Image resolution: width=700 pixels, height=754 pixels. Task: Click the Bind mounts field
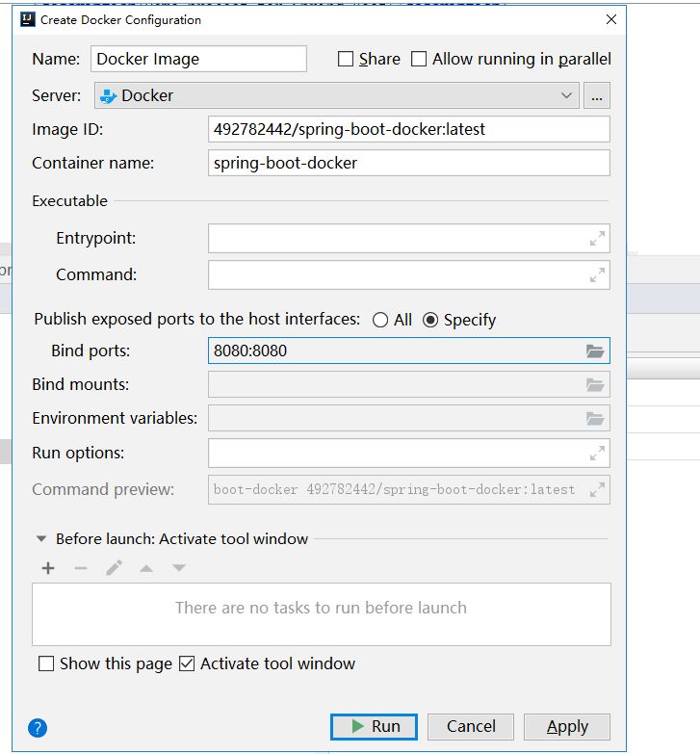point(408,384)
